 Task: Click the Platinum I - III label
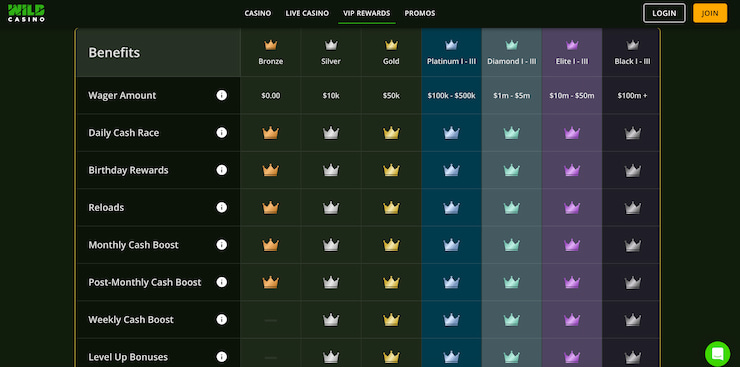(x=451, y=61)
